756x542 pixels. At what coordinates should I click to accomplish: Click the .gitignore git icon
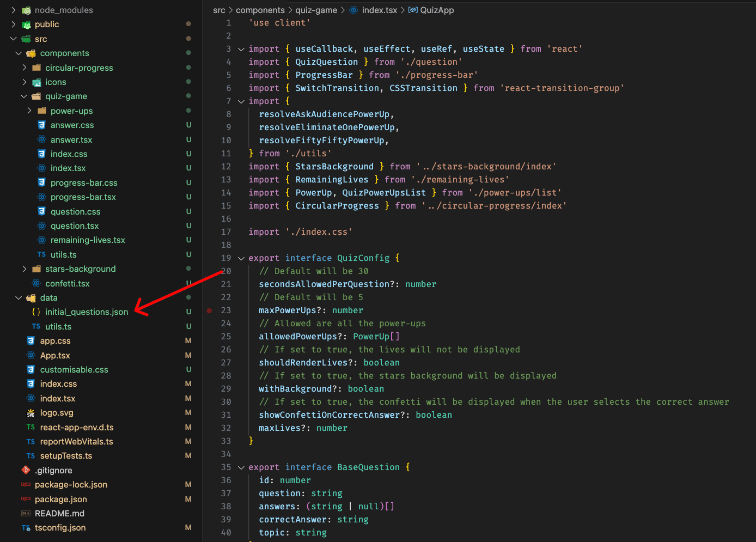point(26,470)
